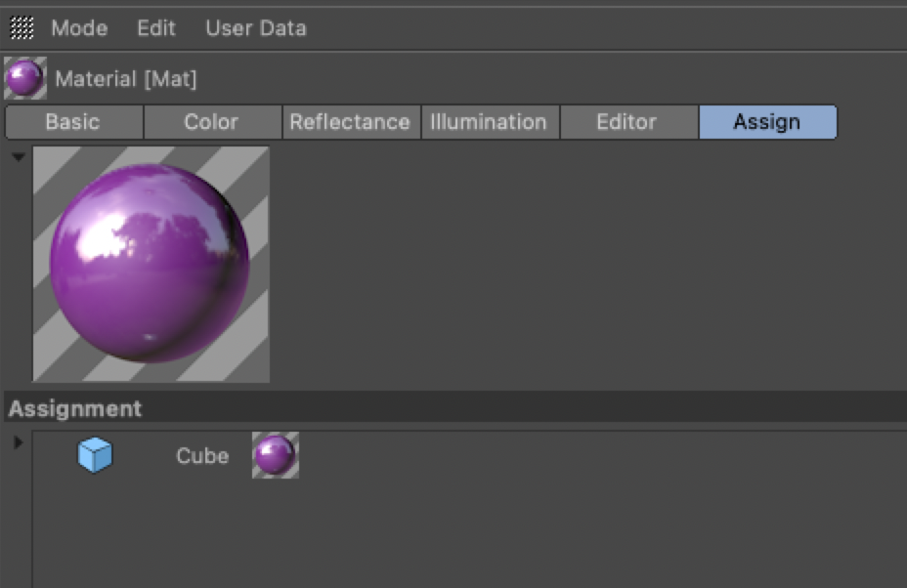Click the dotted grip icon beside Mode
907x588 pixels.
[22, 27]
